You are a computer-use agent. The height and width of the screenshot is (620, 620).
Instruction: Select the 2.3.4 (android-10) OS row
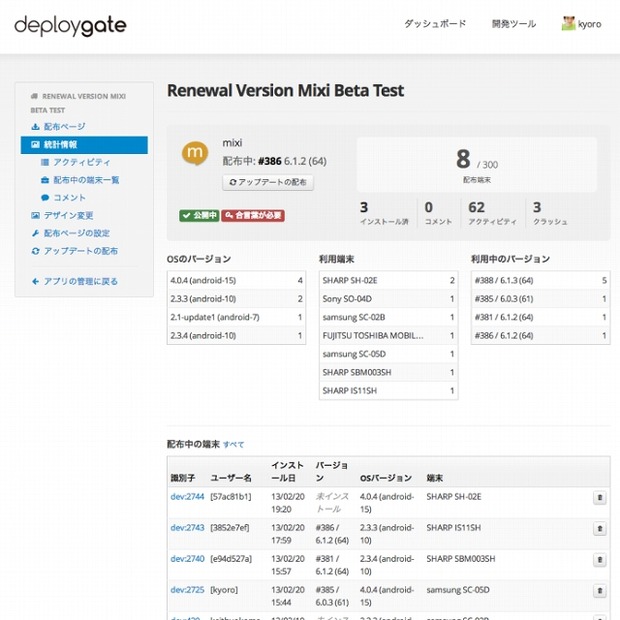(236, 336)
